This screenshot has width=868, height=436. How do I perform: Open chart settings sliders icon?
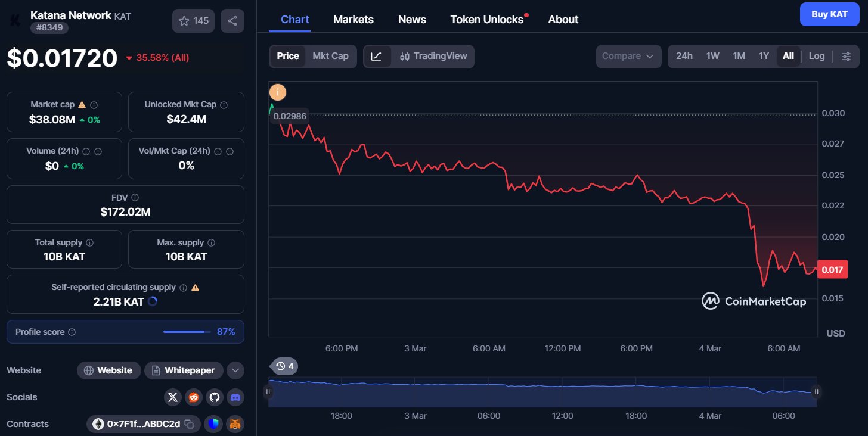(x=846, y=56)
